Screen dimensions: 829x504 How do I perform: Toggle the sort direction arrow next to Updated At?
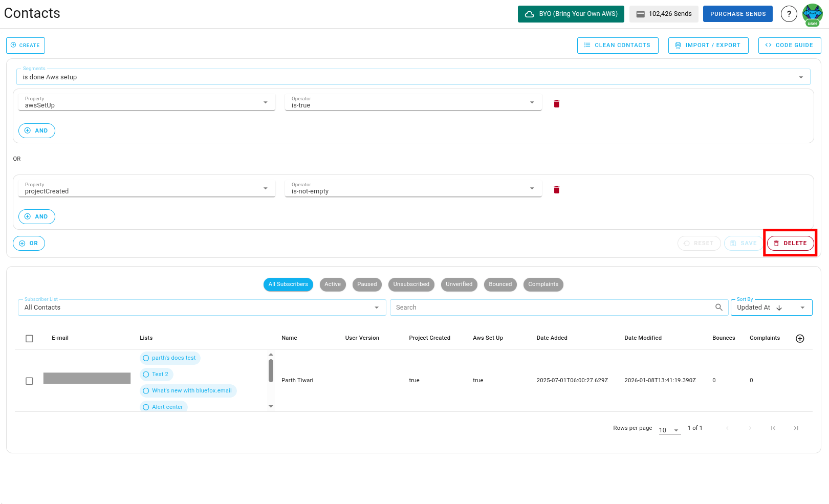click(779, 308)
